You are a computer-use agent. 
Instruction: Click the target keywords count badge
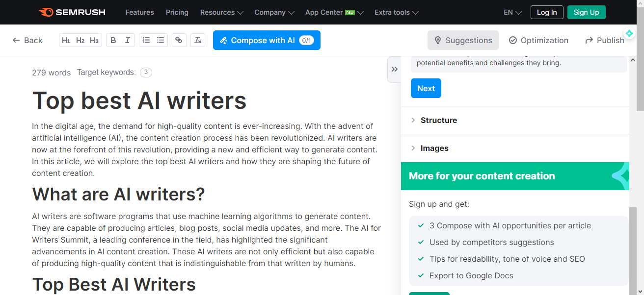point(146,73)
